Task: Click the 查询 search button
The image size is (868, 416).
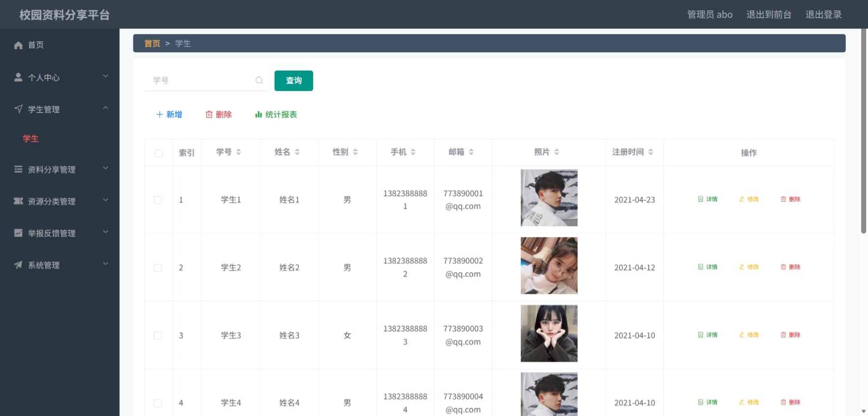Action: (293, 80)
